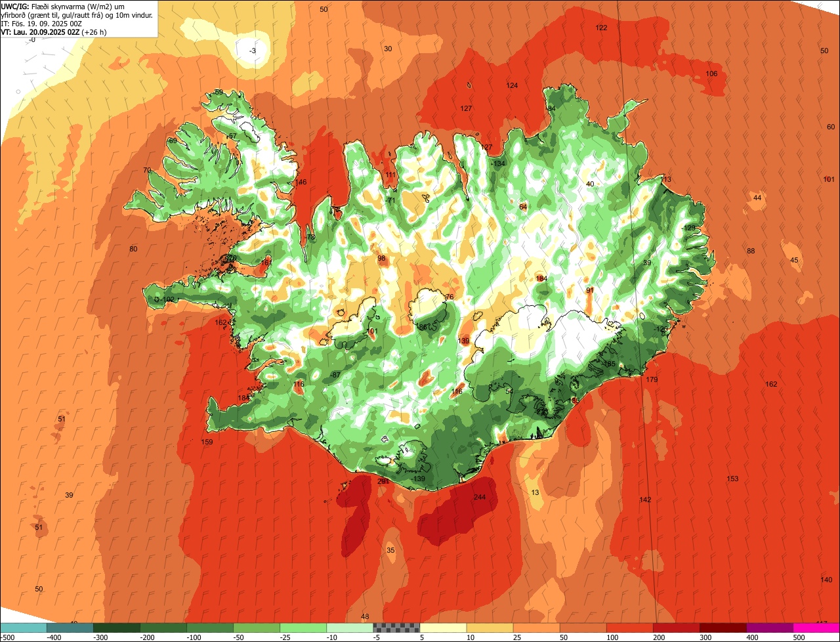
Task: Click the legend label -100
Action: click(194, 637)
